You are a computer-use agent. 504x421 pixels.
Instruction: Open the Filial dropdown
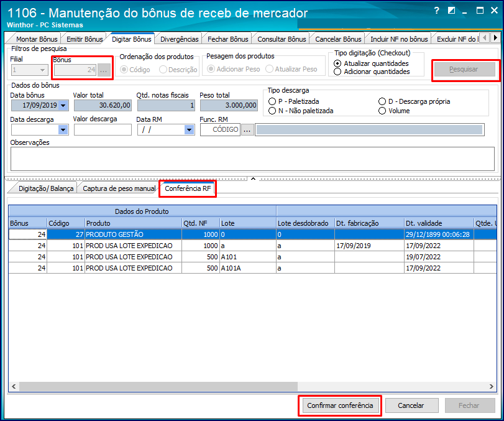click(42, 70)
